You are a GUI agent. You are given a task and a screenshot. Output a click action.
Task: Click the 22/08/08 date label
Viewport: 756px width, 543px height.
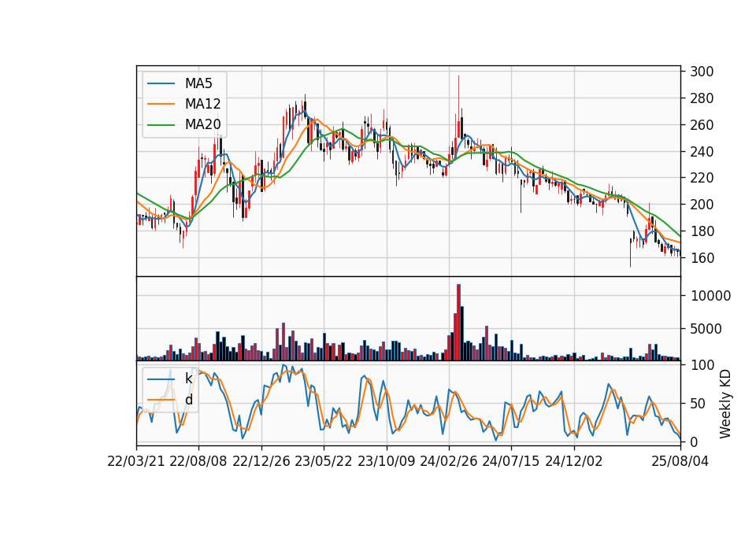coord(198,461)
